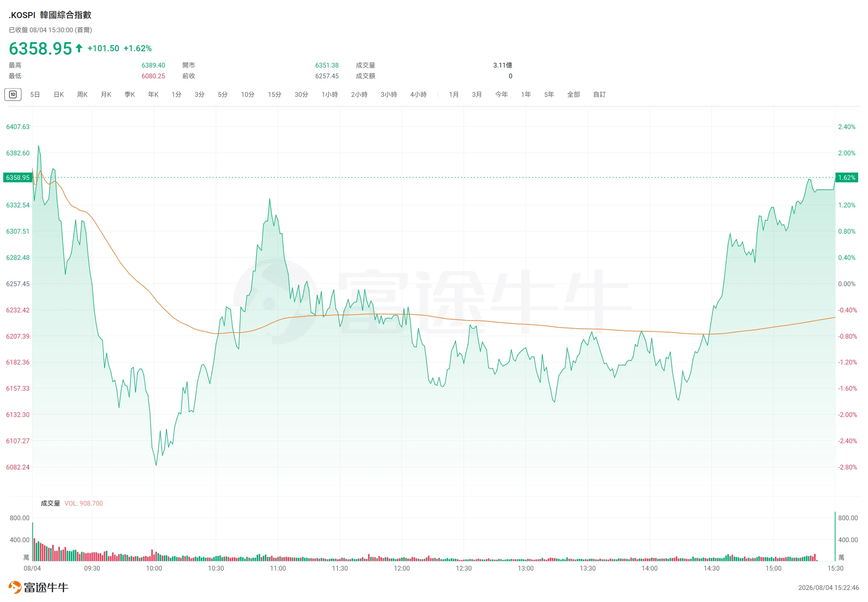Click the green 6358.95 price tag on left axis
Screen dimensions: 868x602
pyautogui.click(x=18, y=178)
